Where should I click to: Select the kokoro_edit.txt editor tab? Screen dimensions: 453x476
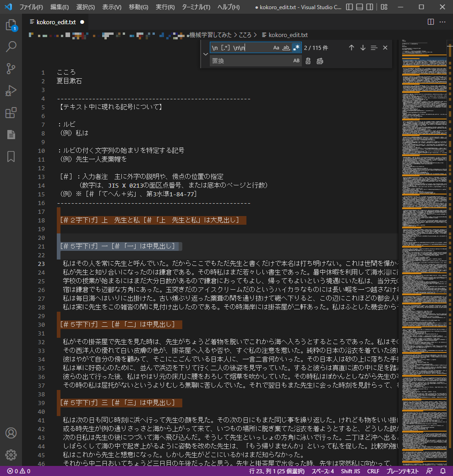pyautogui.click(x=56, y=22)
